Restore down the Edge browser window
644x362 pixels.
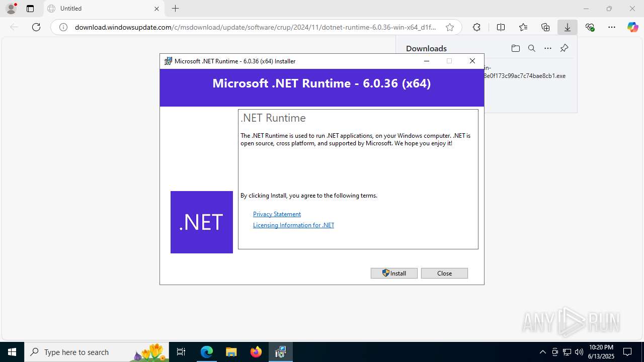[609, 9]
